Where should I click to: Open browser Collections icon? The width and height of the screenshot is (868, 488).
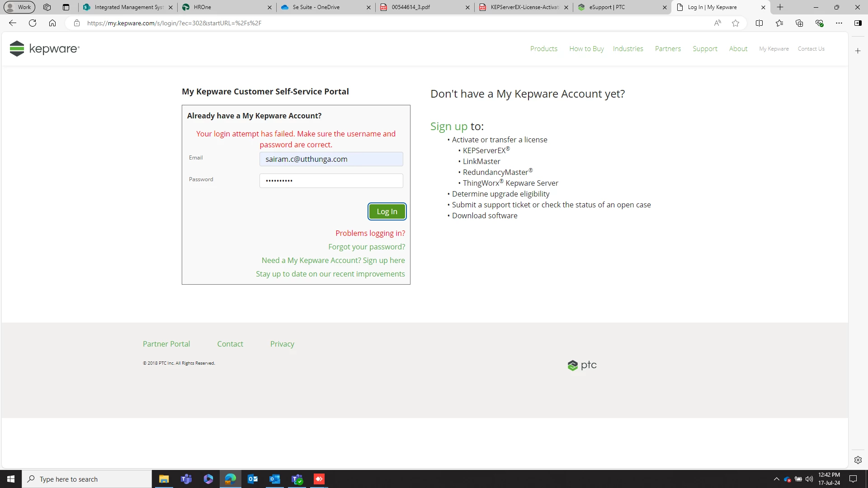tap(799, 23)
